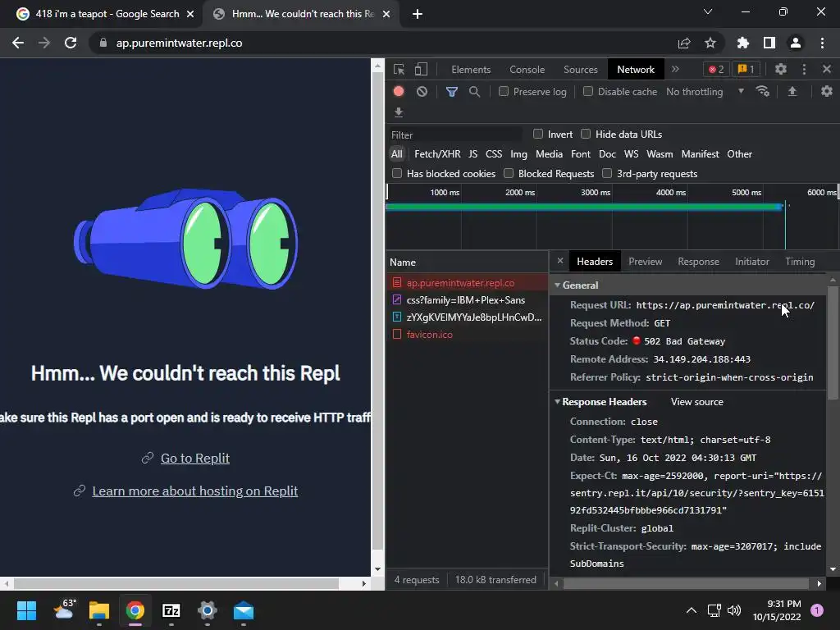Open the Initiator tab of request
The image size is (840, 630).
click(x=751, y=262)
